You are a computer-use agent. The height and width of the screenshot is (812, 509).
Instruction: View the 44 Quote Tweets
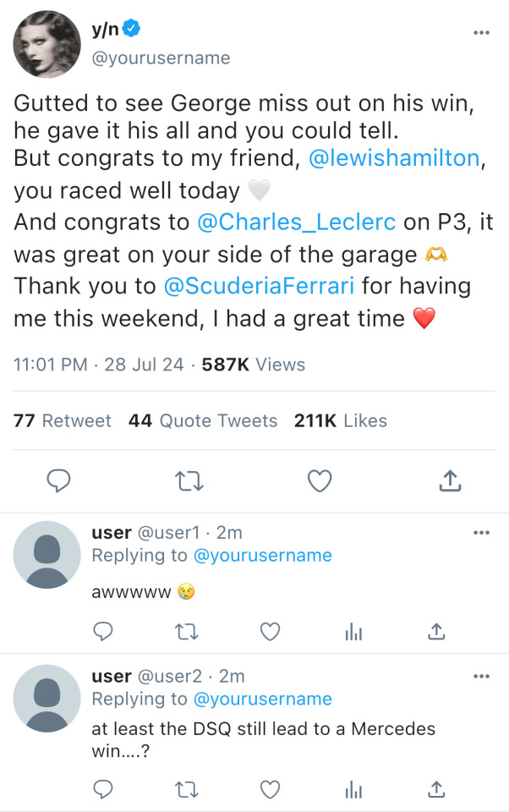click(203, 420)
